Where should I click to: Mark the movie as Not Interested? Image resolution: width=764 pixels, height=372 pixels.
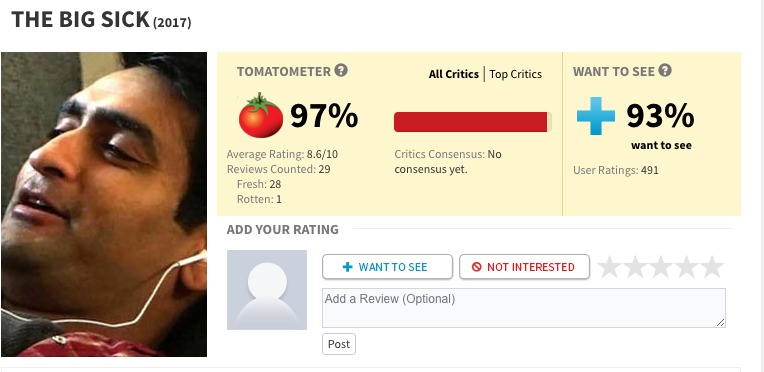pos(524,267)
